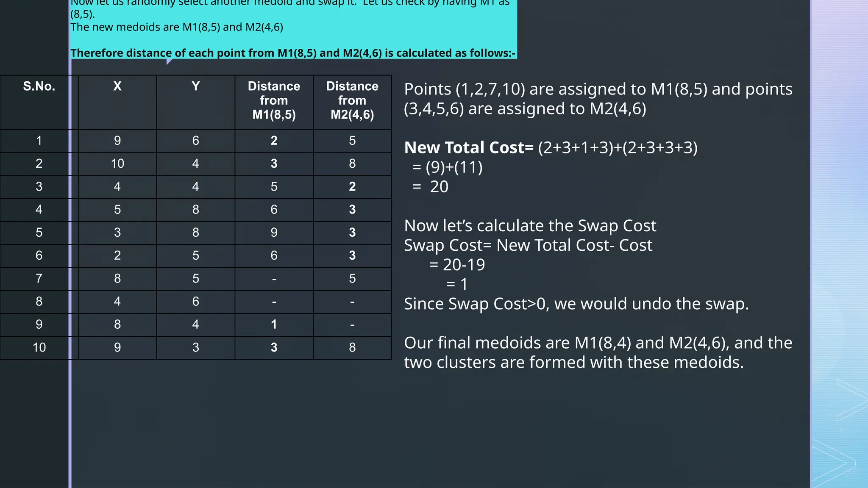This screenshot has width=868, height=488.
Task: Click serial number 10 in the last row
Action: coord(39,347)
